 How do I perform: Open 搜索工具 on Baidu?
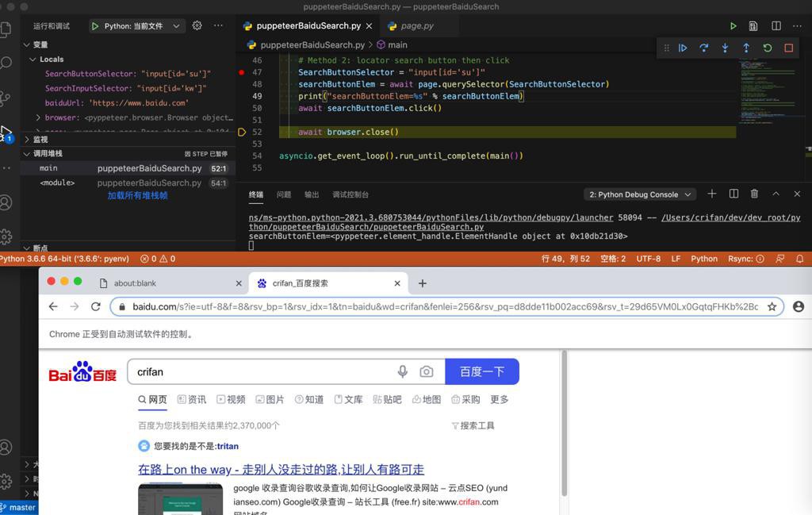[x=473, y=425]
